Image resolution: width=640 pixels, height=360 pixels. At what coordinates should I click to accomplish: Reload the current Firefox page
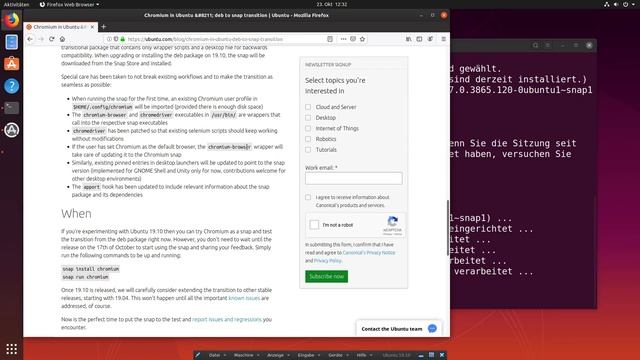coord(51,39)
